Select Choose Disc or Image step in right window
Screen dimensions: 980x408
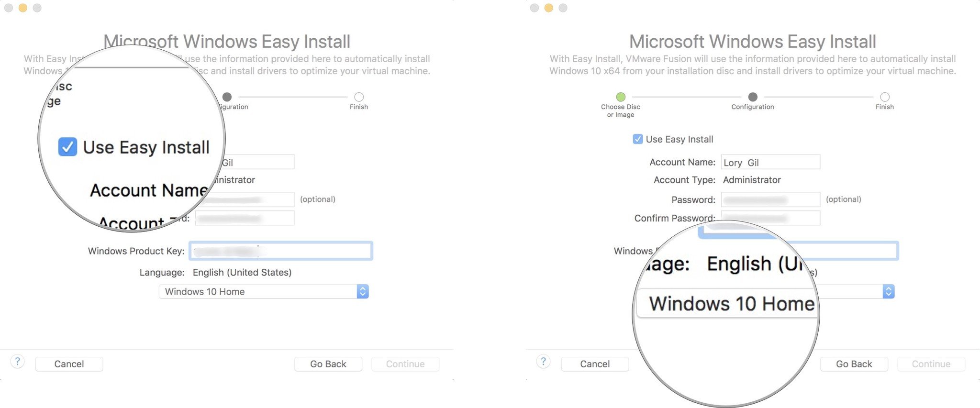621,97
